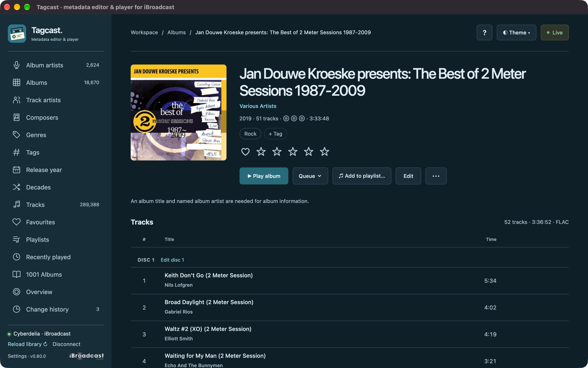Click the Edit disc 1 link
588x368 pixels.
coord(172,260)
